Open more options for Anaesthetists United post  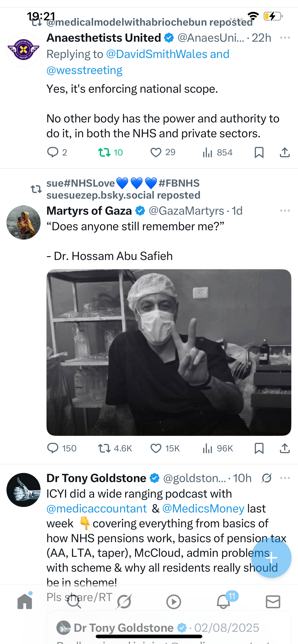[285, 38]
